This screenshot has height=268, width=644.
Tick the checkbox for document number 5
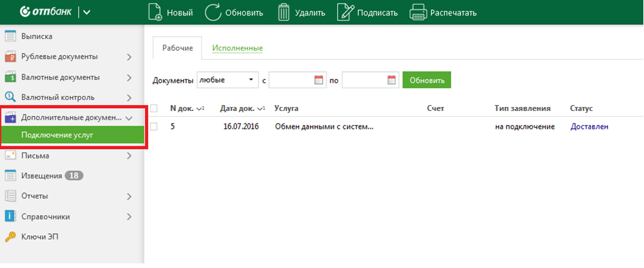pos(154,127)
